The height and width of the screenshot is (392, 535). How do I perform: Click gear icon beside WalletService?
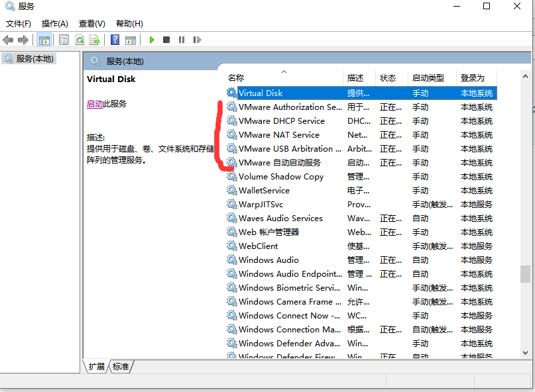coord(232,190)
